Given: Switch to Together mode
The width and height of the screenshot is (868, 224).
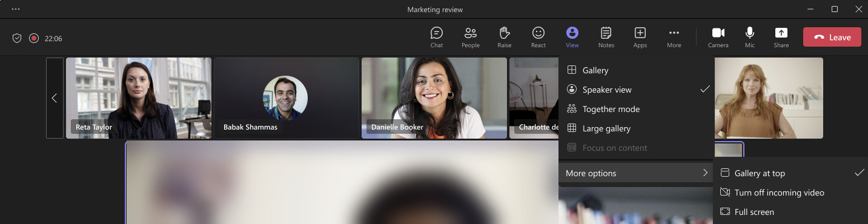Looking at the screenshot, I should click(637, 109).
